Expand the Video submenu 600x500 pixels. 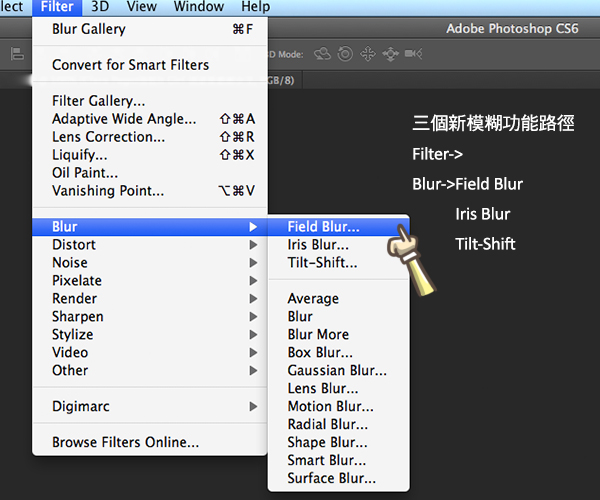[x=150, y=353]
